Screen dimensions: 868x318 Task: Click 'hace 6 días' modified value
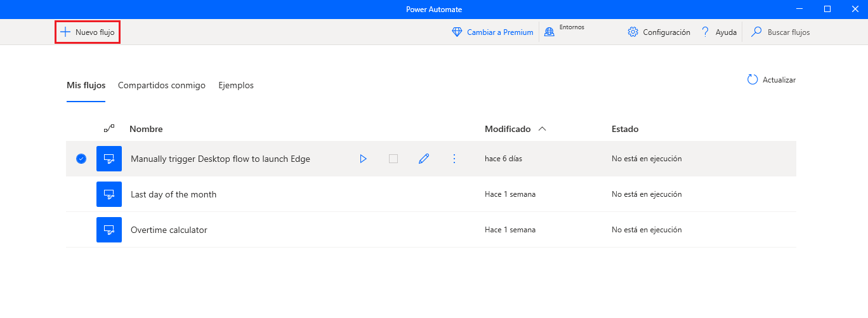pyautogui.click(x=503, y=159)
